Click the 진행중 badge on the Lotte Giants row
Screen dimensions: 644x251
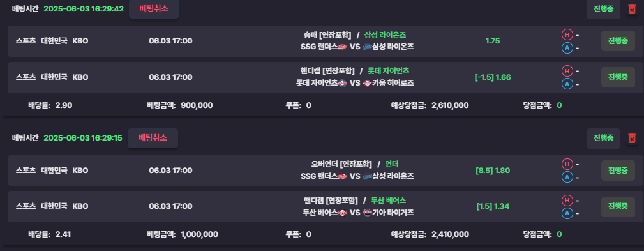[618, 77]
